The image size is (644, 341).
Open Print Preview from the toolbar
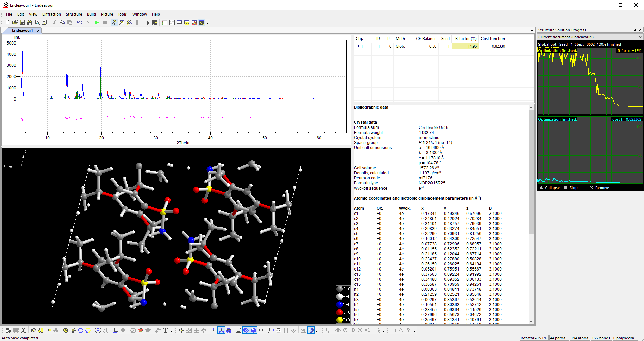37,23
